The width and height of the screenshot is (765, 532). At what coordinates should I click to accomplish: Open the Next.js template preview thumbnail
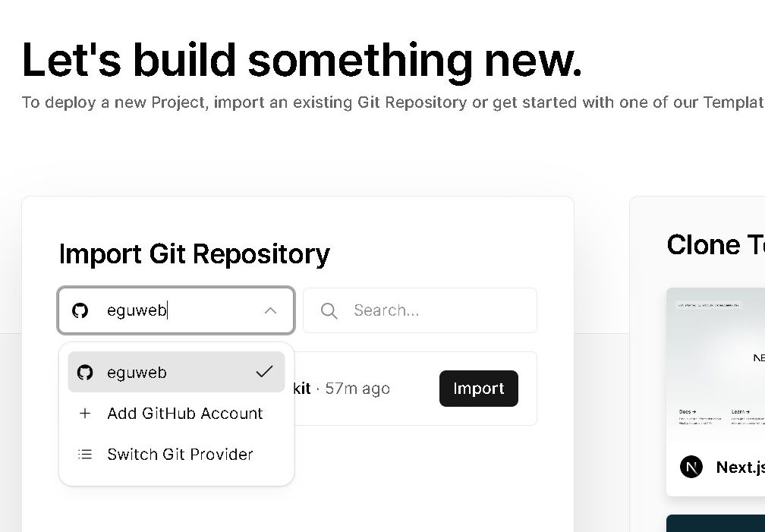point(717,360)
